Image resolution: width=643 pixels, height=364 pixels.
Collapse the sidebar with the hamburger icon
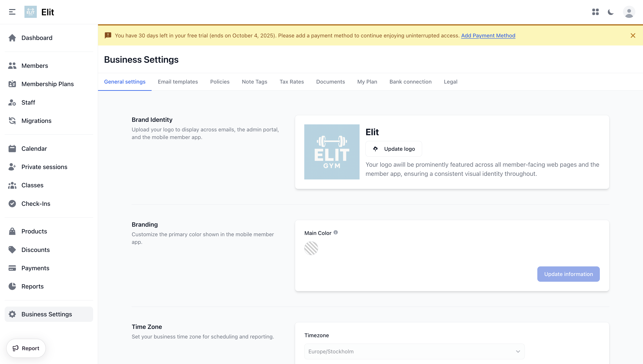[x=12, y=12]
